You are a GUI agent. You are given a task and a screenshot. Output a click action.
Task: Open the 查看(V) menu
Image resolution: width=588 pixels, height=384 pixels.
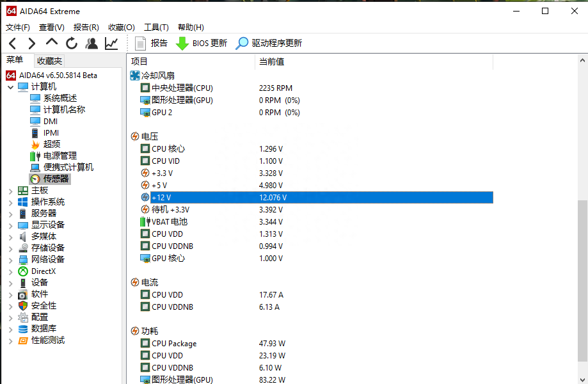[x=51, y=28]
